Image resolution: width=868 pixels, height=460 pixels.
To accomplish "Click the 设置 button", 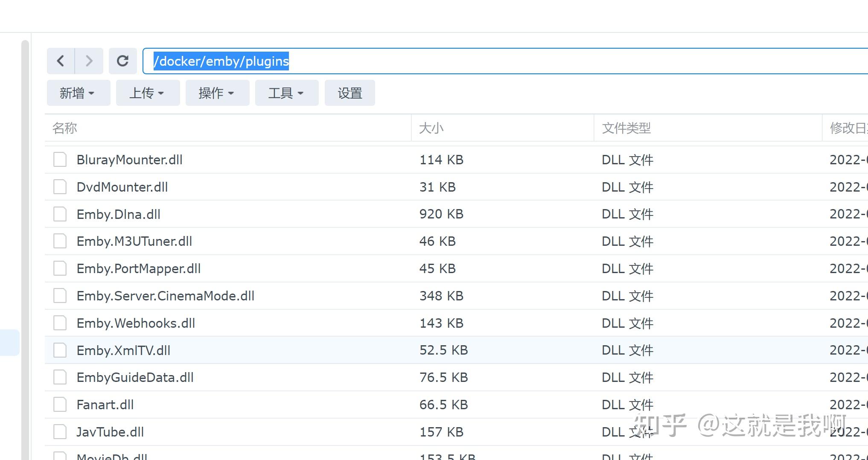I will [x=350, y=93].
